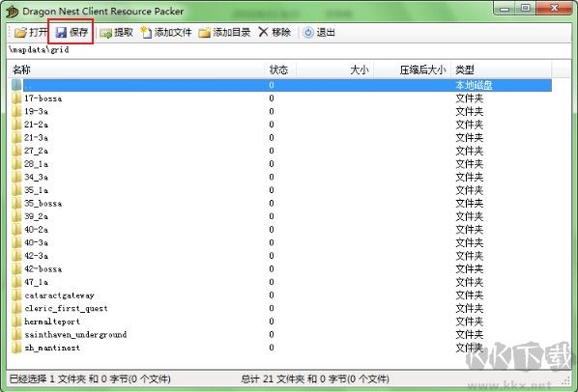This screenshot has height=392, width=578.
Task: Select folder icon of 21-3a
Action: 16,138
